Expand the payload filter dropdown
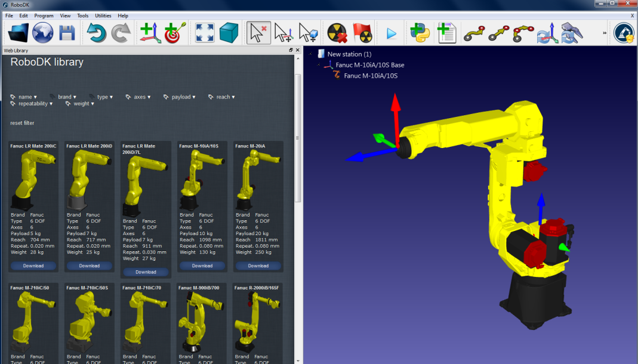Viewport: 638px width, 364px height. (x=181, y=97)
